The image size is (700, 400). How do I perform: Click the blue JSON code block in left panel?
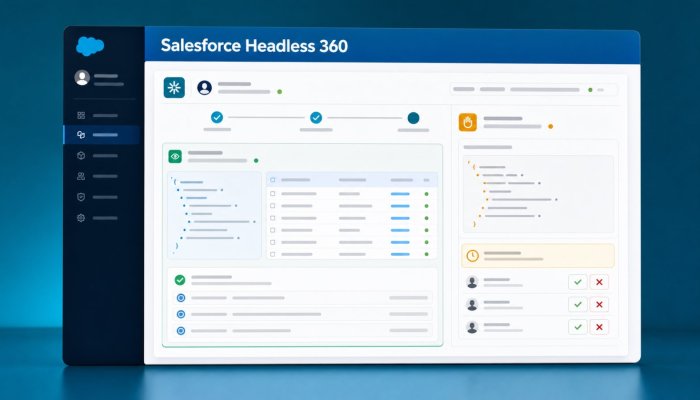coord(214,215)
